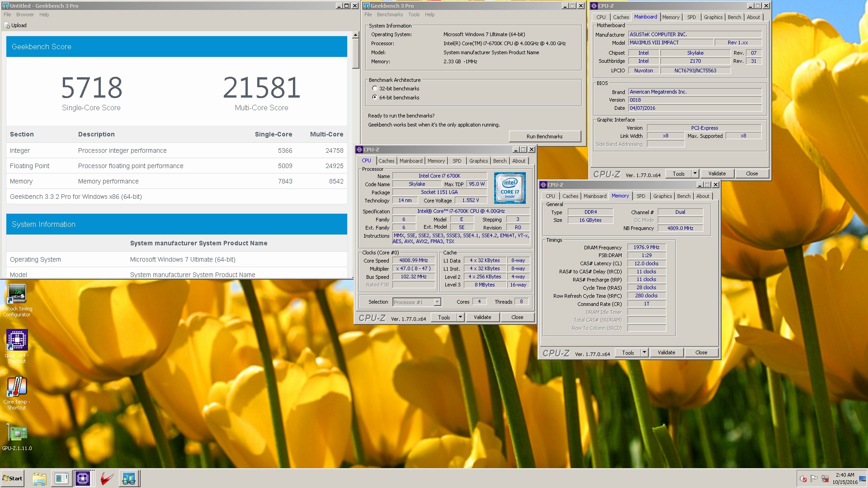This screenshot has height=488, width=868.
Task: Select the 32-bit benchmarks radio button
Action: [x=375, y=88]
